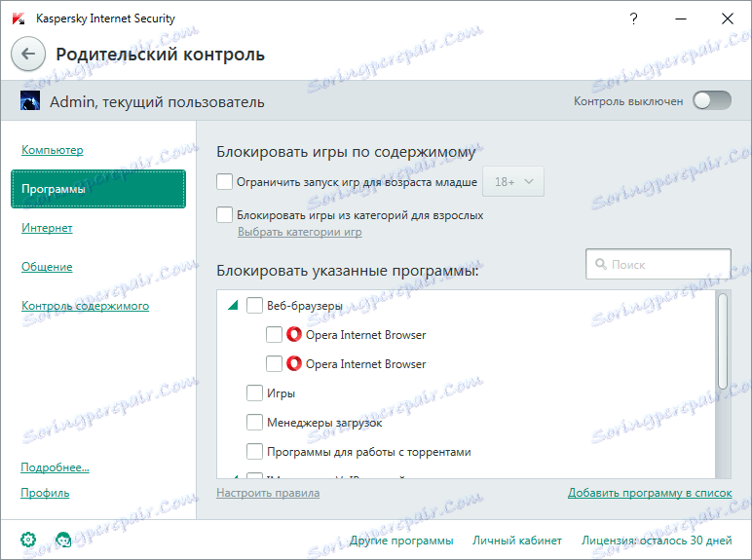Open the Компьютер section

tap(53, 150)
